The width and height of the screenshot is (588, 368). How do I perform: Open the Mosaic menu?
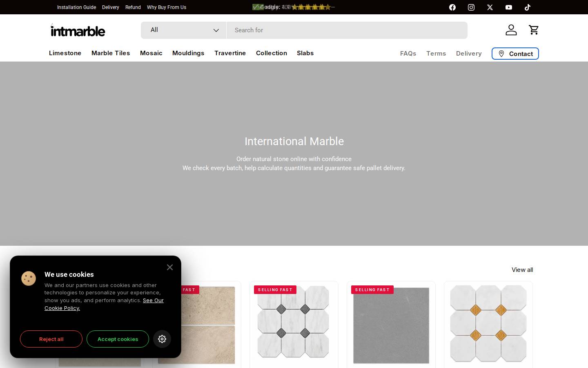[x=151, y=53]
